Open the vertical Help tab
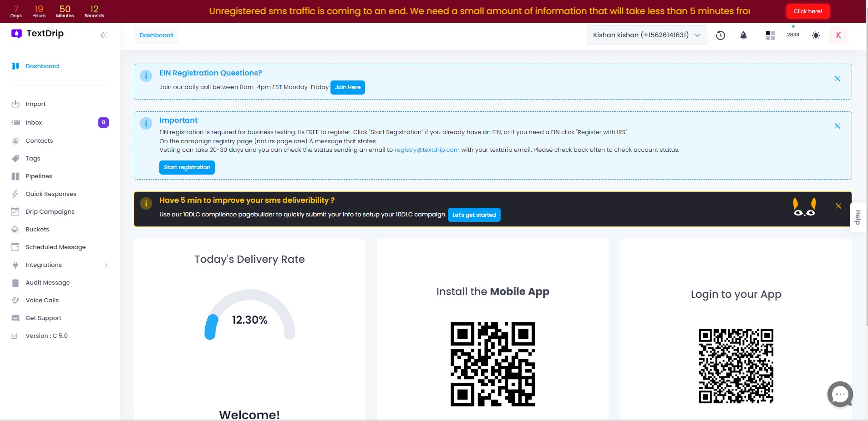Viewport: 868px width, 421px height. [858, 217]
